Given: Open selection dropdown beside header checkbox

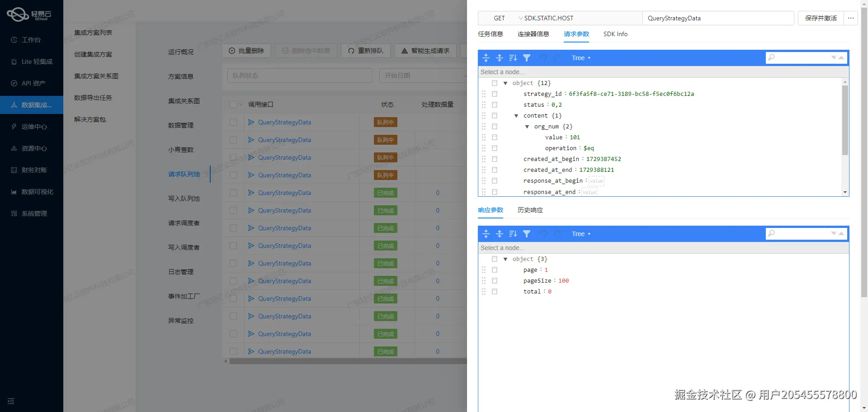Looking at the screenshot, I should pyautogui.click(x=241, y=104).
